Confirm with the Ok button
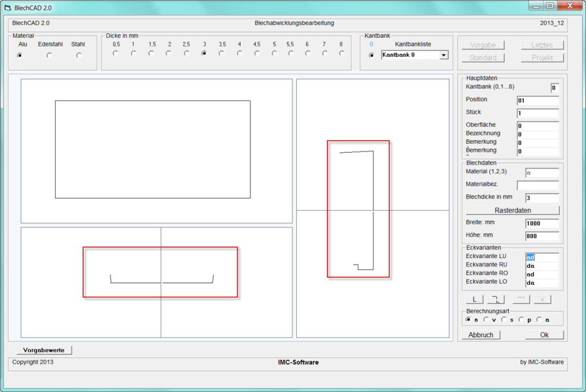The width and height of the screenshot is (586, 392). [x=545, y=335]
